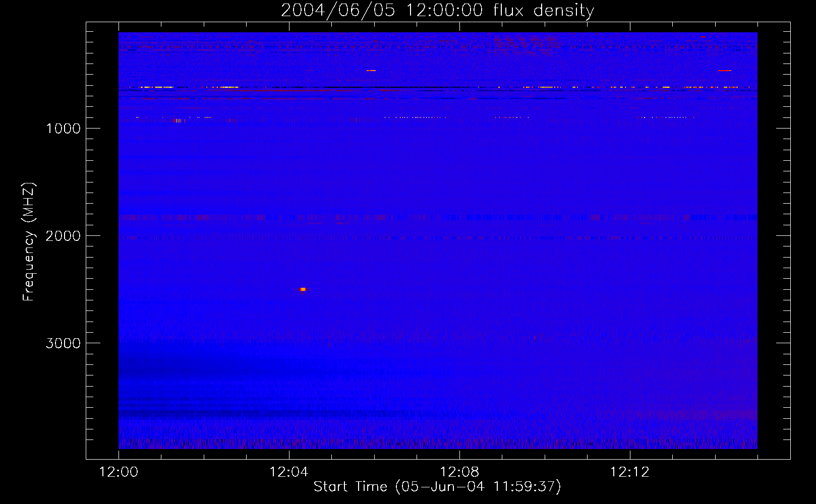Image resolution: width=816 pixels, height=504 pixels.
Task: Select the 2000 frequency tick label
Action: (63, 236)
